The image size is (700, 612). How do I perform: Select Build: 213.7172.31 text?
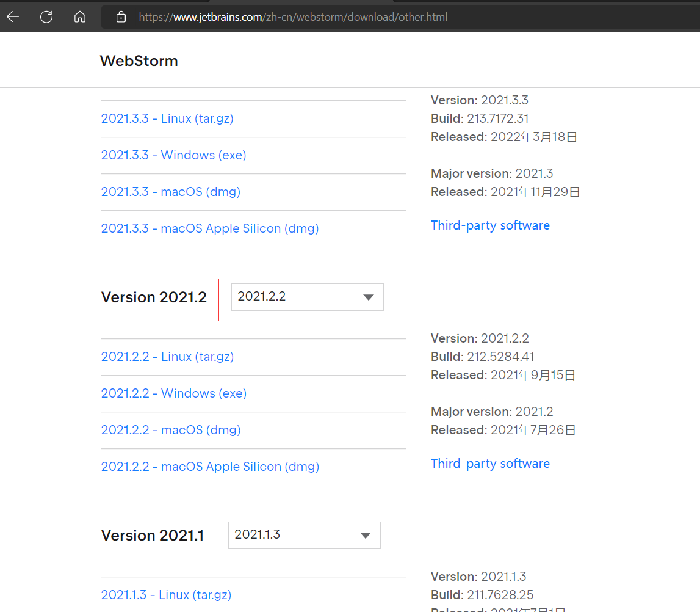coord(480,118)
